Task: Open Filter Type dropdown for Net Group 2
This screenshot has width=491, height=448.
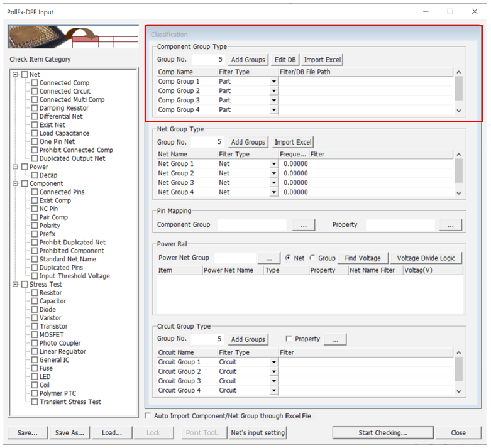Action: [x=273, y=173]
